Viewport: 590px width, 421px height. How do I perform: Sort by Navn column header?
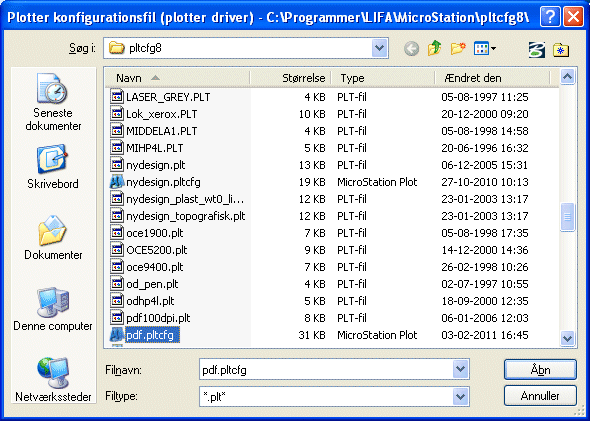[x=178, y=78]
